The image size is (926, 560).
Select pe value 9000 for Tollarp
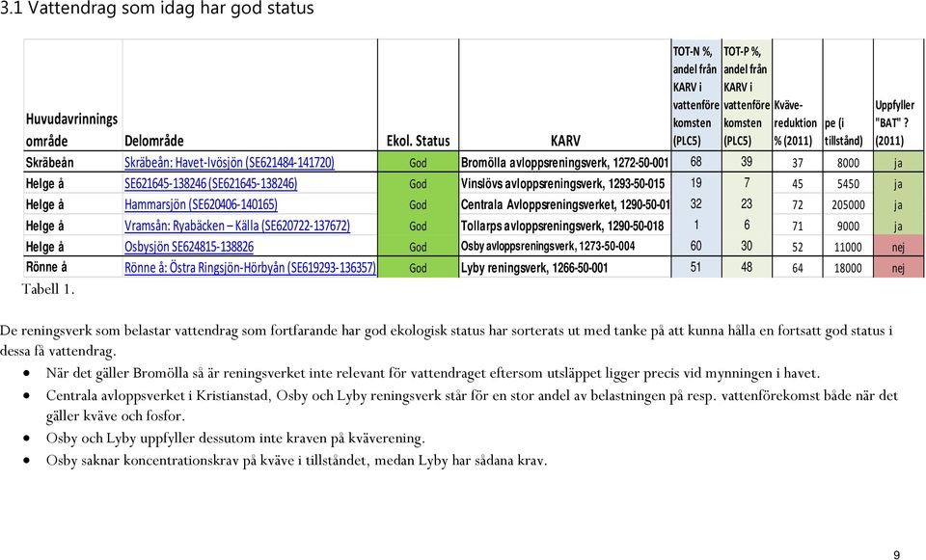848,226
